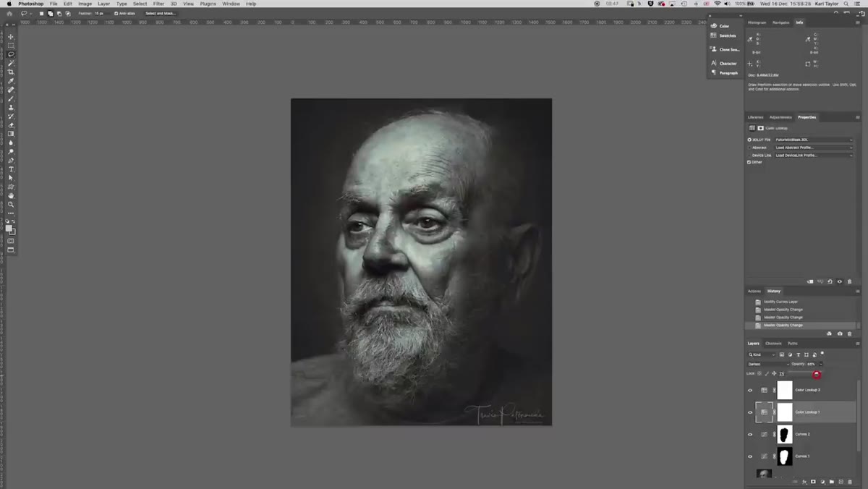Viewport: 868px width, 489px height.
Task: Hide the Curves 2 layer
Action: 750,435
